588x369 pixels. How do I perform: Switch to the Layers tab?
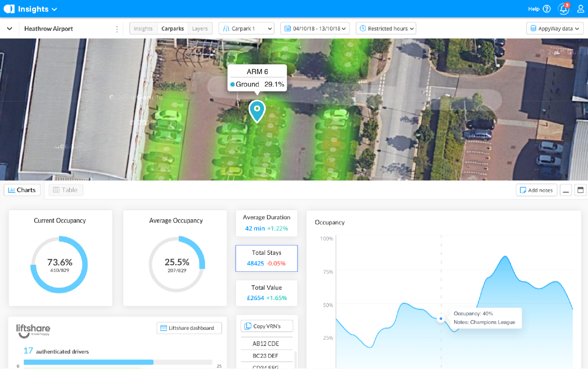click(200, 29)
